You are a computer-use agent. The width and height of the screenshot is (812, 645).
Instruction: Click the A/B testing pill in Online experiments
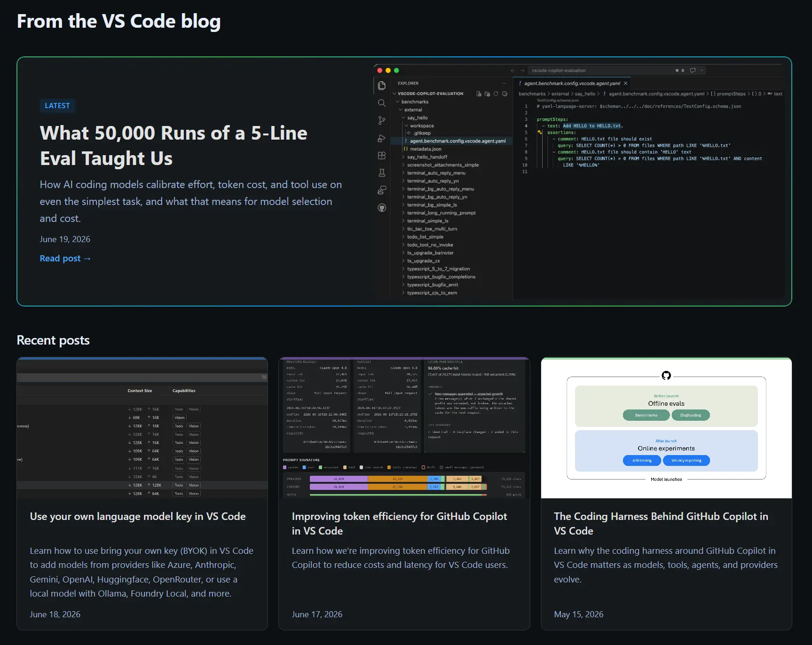pyautogui.click(x=642, y=460)
